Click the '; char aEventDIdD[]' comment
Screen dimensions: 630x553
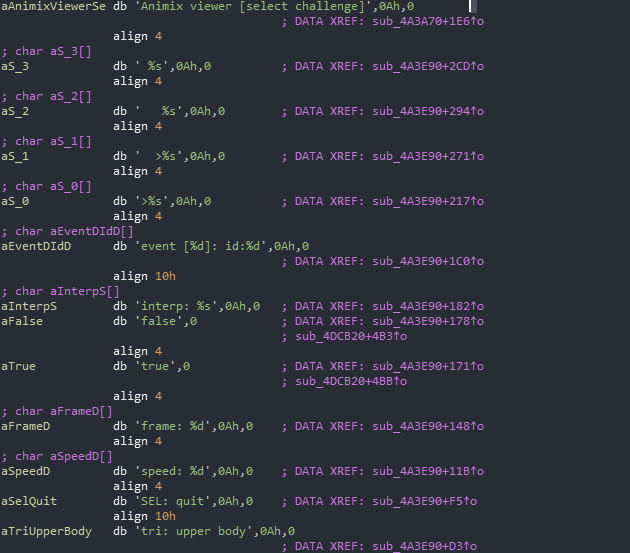point(68,231)
